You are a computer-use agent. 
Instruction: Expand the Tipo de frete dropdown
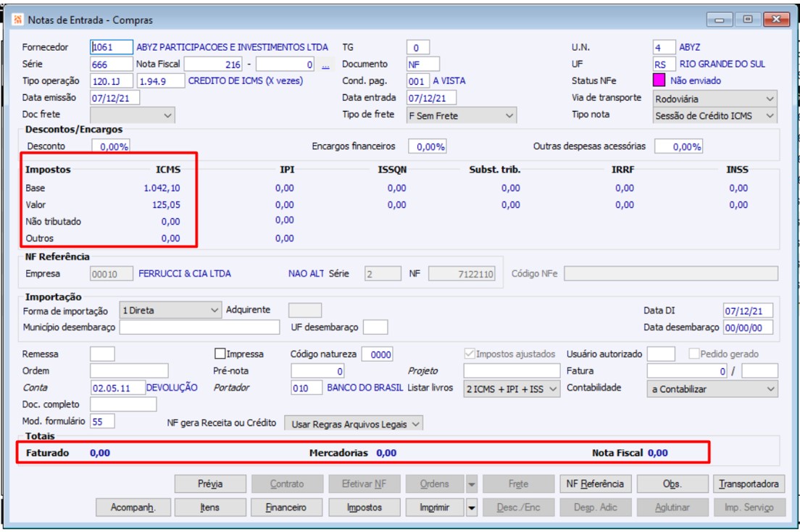(x=462, y=115)
